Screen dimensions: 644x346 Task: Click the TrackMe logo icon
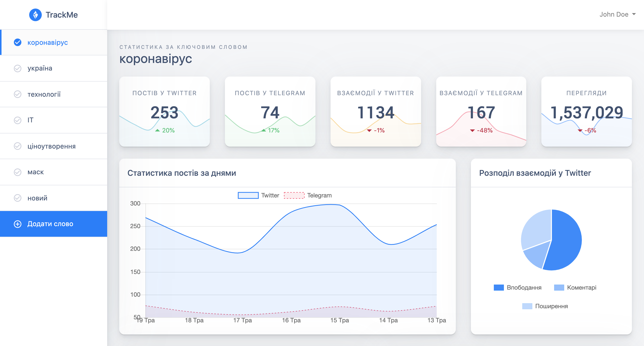(36, 14)
